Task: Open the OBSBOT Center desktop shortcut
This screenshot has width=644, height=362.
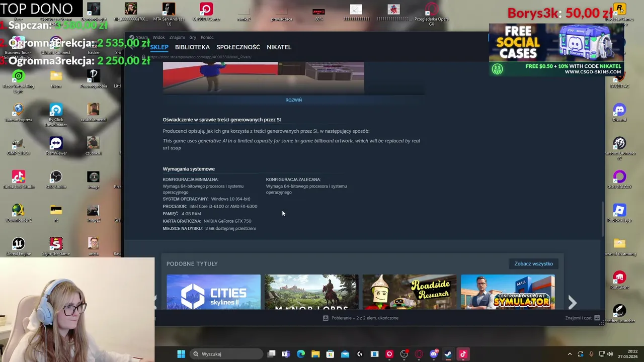Action: (x=206, y=12)
